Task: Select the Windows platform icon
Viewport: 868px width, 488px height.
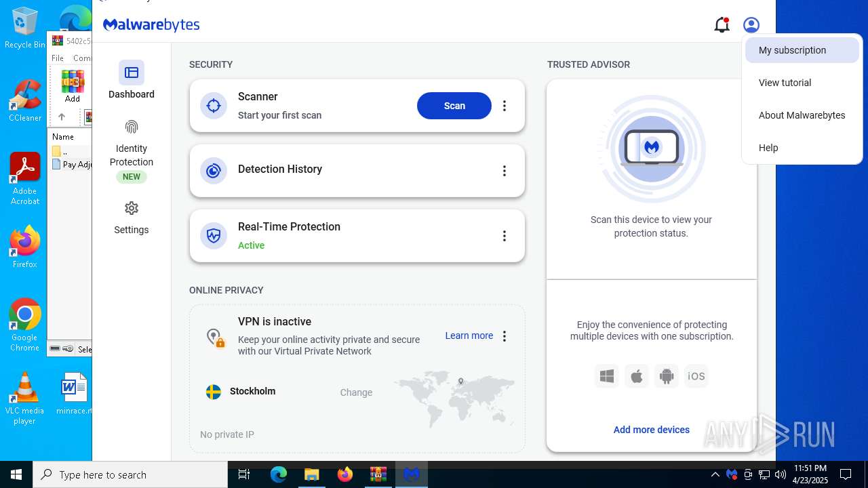Action: click(607, 376)
